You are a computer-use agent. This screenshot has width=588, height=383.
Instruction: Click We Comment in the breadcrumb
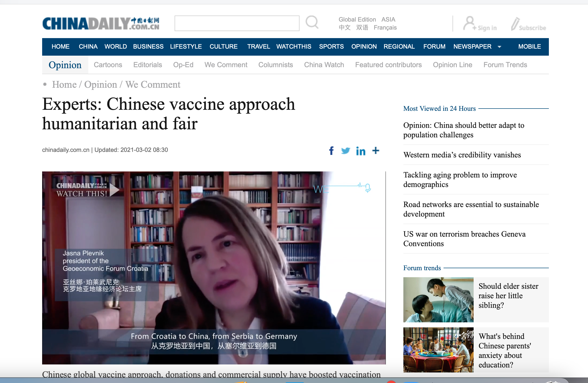pos(153,85)
